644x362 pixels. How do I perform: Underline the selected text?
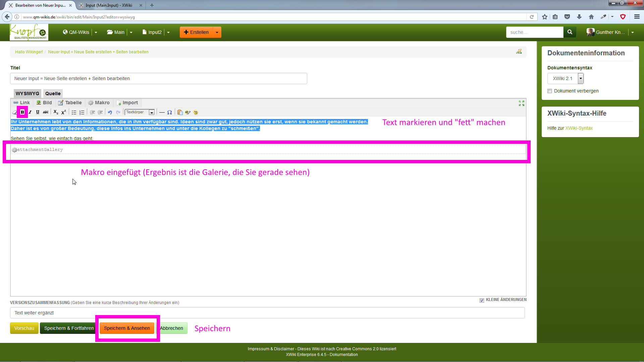[x=38, y=112]
